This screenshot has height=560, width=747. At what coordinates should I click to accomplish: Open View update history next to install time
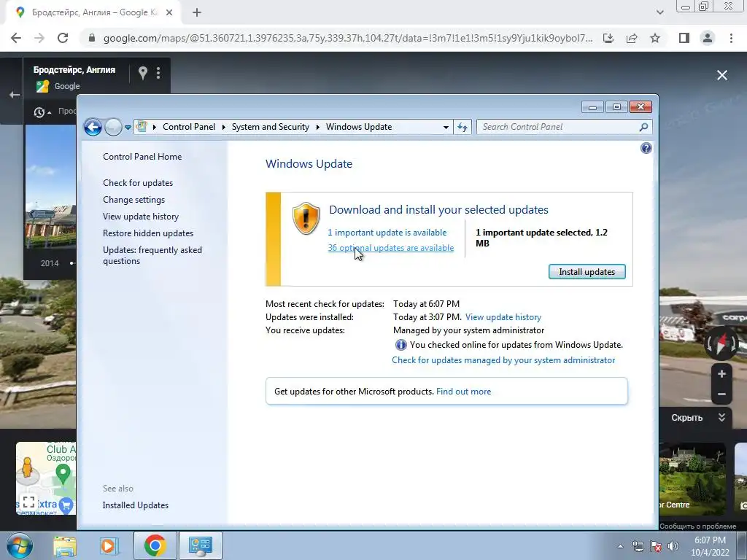[503, 317]
